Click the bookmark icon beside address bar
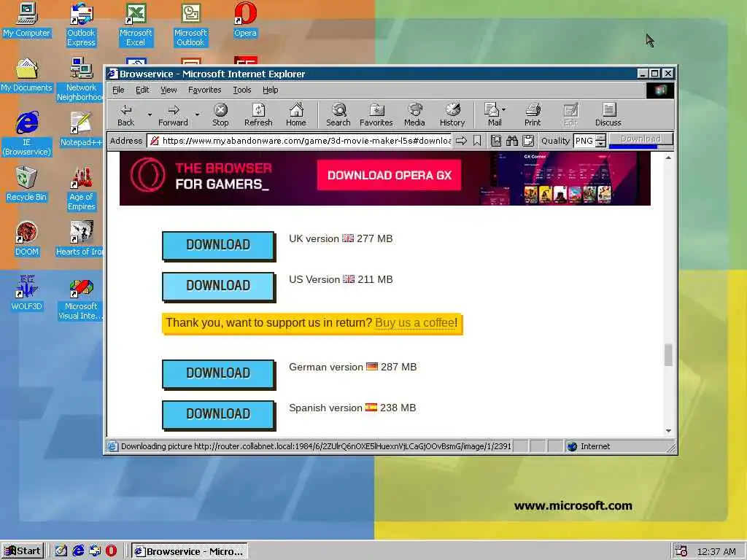 [x=477, y=141]
